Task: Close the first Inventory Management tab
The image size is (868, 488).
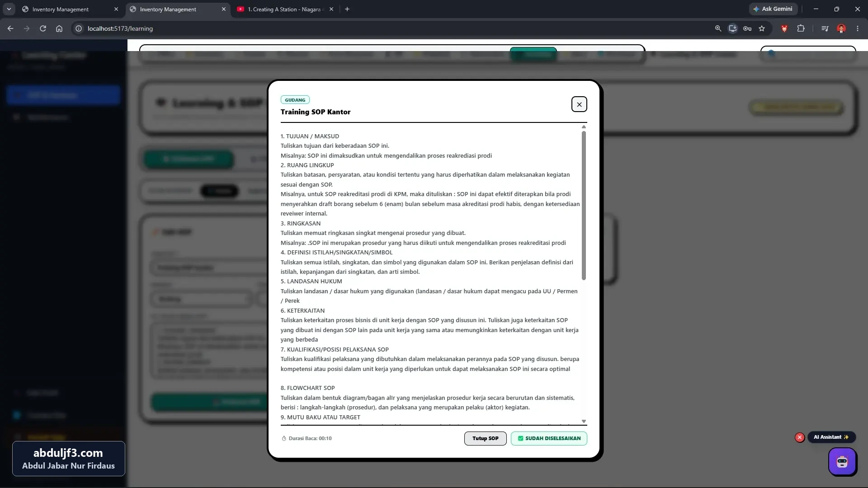Action: pyautogui.click(x=116, y=9)
